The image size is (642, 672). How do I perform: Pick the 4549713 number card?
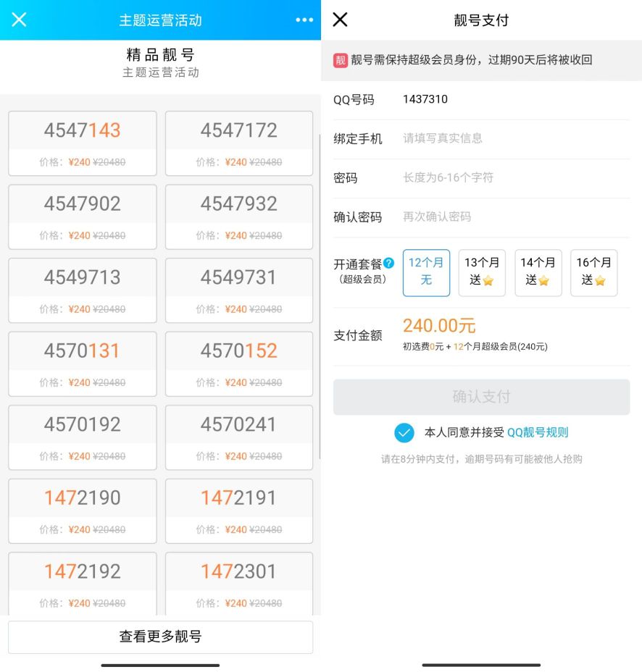[x=83, y=290]
